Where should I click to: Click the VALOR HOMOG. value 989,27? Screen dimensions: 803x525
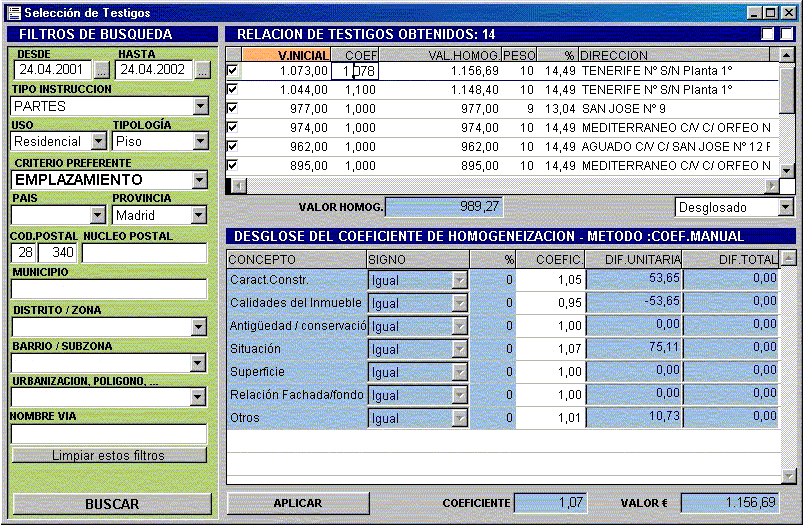(x=444, y=207)
